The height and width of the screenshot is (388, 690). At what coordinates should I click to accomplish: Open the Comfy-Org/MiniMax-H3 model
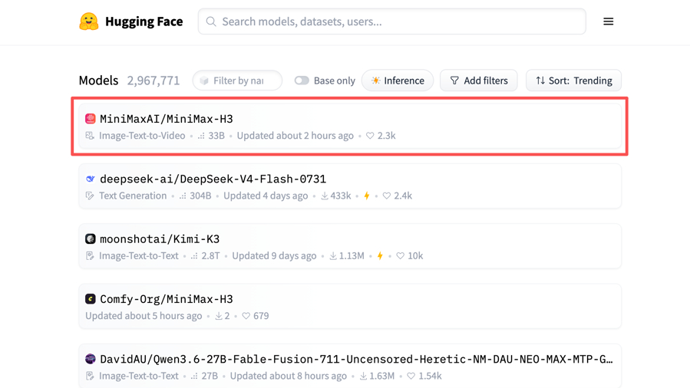coord(166,299)
